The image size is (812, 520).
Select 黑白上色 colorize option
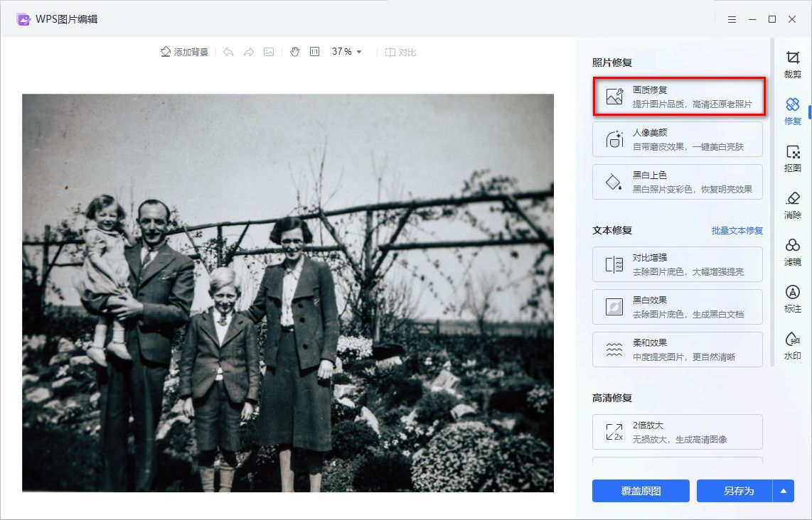(678, 182)
